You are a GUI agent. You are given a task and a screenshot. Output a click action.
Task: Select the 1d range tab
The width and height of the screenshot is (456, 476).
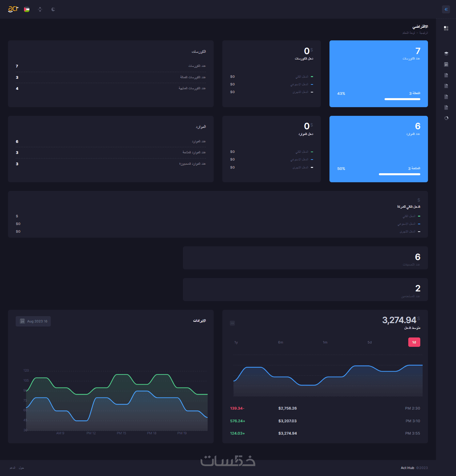pos(414,342)
